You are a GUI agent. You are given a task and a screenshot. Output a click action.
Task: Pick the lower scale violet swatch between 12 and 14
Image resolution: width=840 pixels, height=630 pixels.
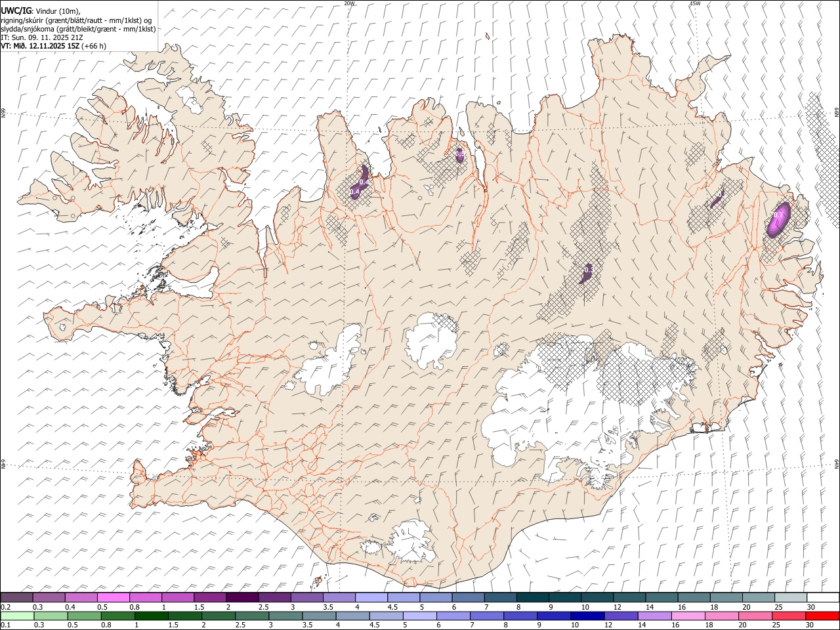tap(620, 616)
